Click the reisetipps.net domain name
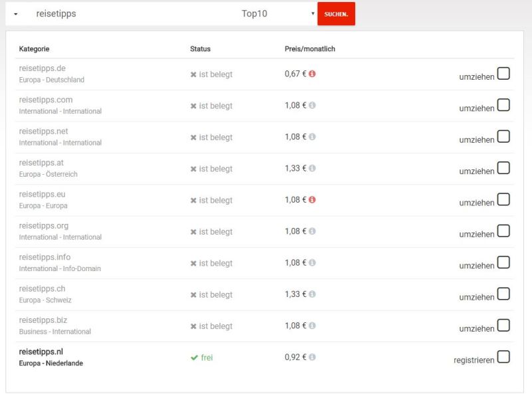The image size is (532, 396). [x=43, y=131]
